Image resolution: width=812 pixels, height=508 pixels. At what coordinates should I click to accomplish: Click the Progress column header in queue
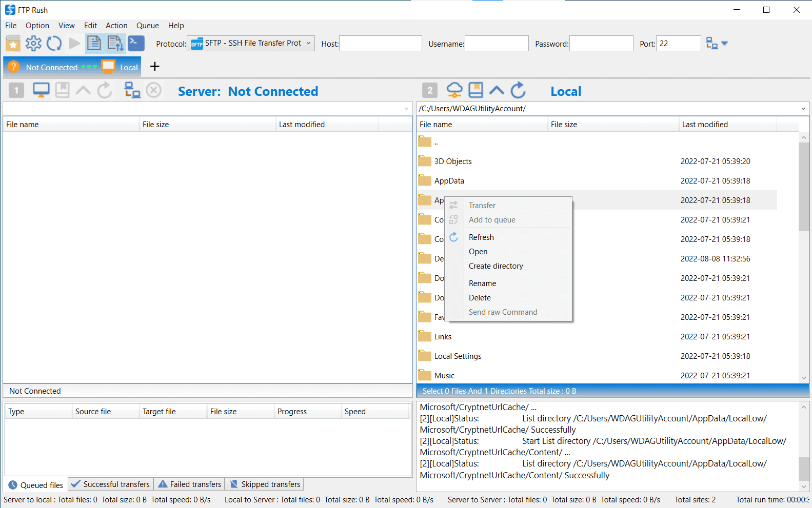click(x=308, y=412)
